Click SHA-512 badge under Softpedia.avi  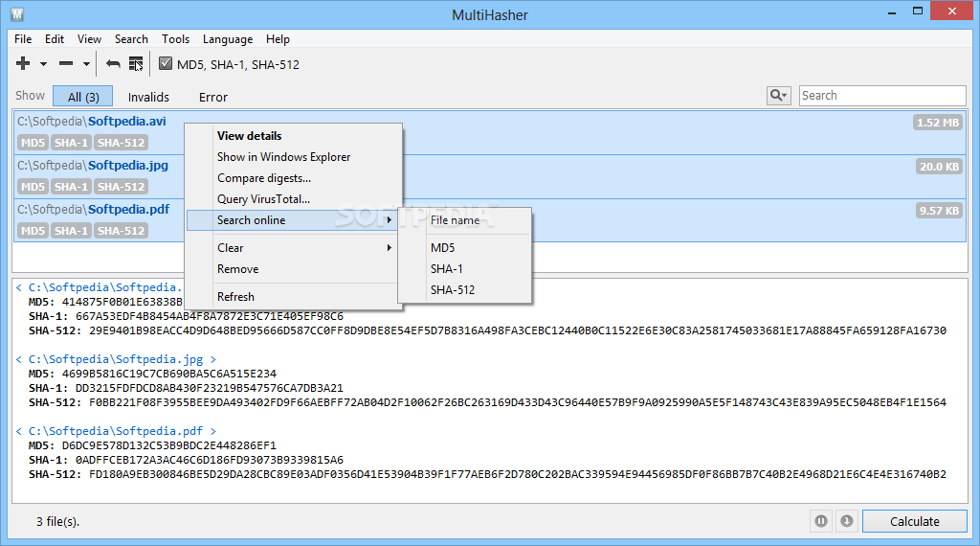pyautogui.click(x=121, y=143)
